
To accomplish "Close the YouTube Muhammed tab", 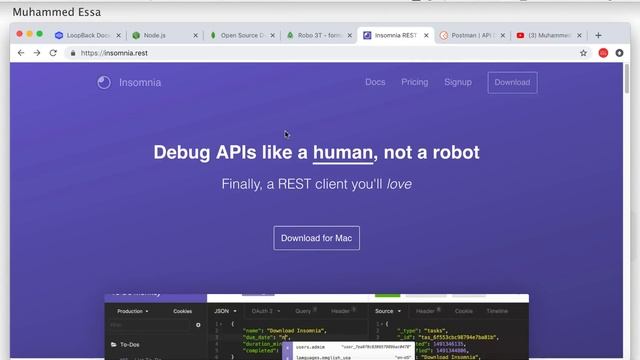I will [579, 36].
